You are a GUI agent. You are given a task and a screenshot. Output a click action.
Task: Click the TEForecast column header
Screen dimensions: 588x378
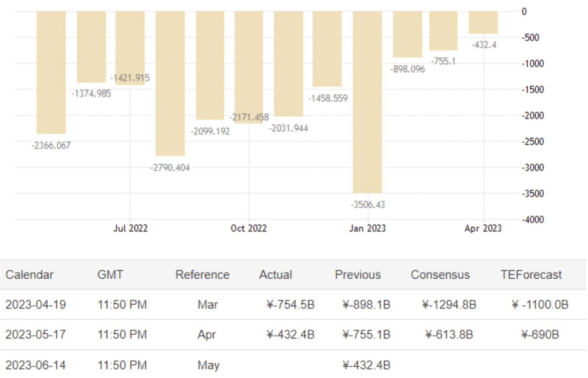531,275
